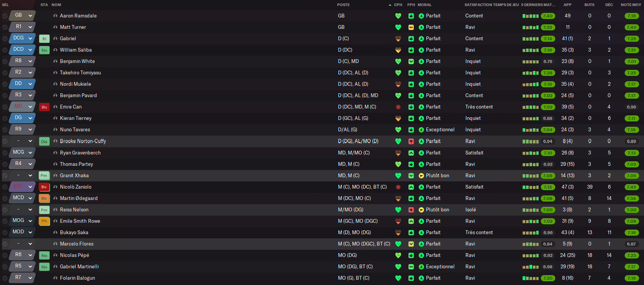The image size is (644, 285).
Task: Click player info icon beside Thomas Partey
Action: (x=55, y=164)
